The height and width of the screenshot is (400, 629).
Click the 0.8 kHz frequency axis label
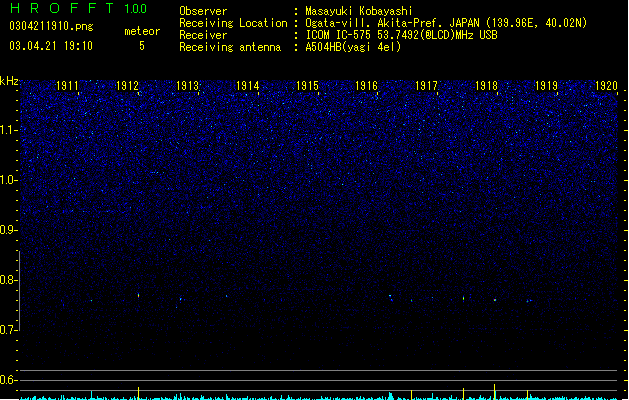9,280
